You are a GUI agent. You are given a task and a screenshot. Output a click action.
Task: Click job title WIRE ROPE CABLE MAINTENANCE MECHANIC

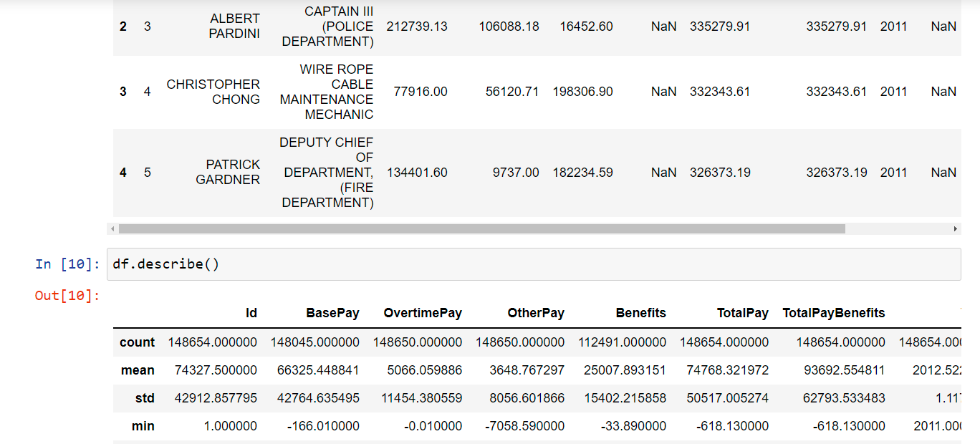point(327,92)
